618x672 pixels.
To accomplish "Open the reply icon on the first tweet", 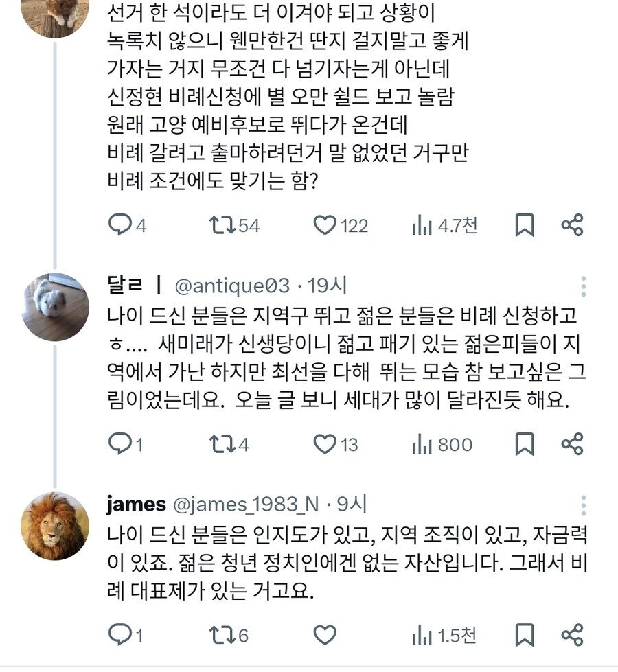I will coord(119,222).
